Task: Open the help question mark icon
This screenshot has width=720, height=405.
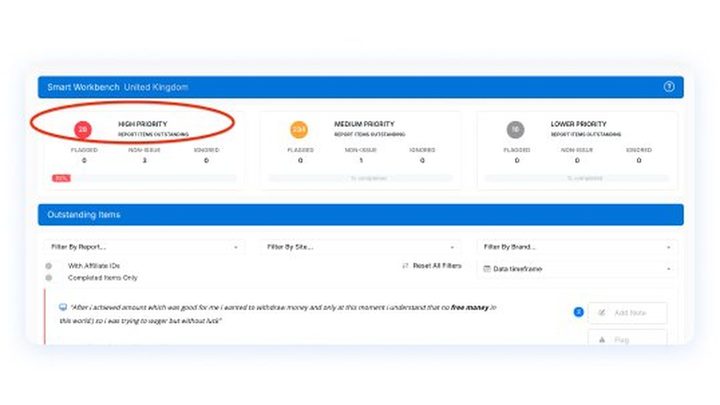Action: pyautogui.click(x=669, y=87)
